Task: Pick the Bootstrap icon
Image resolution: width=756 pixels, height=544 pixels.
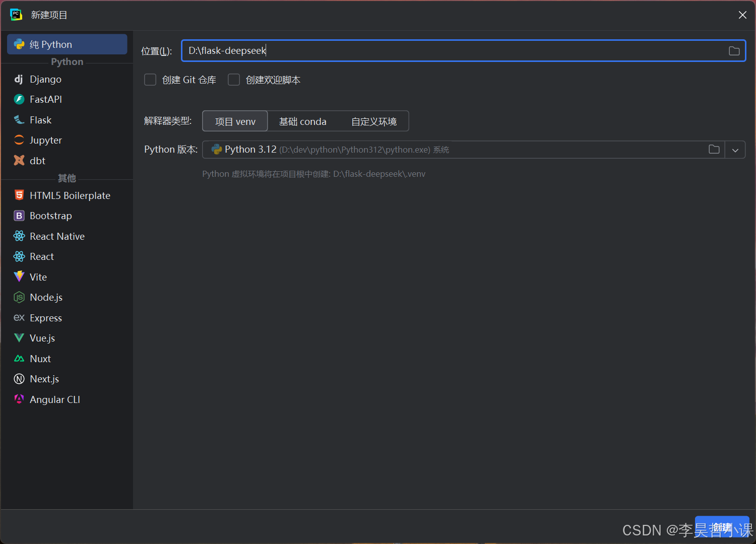Action: pos(19,216)
